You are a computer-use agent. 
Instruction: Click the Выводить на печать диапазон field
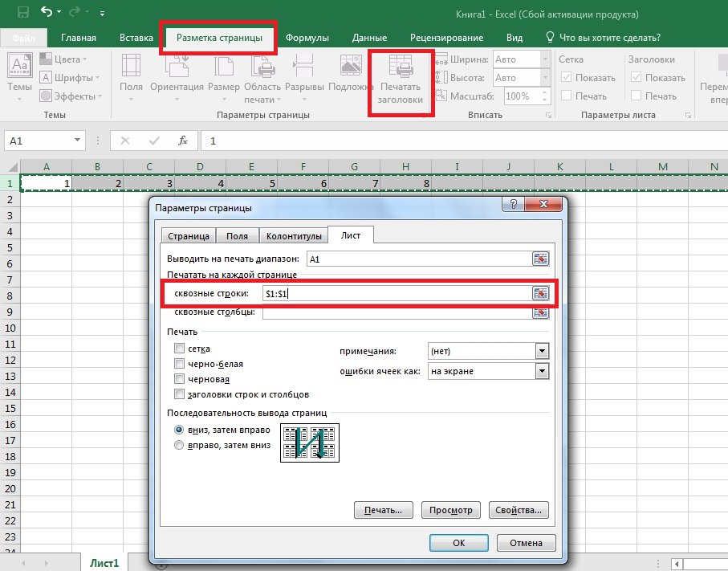click(417, 259)
